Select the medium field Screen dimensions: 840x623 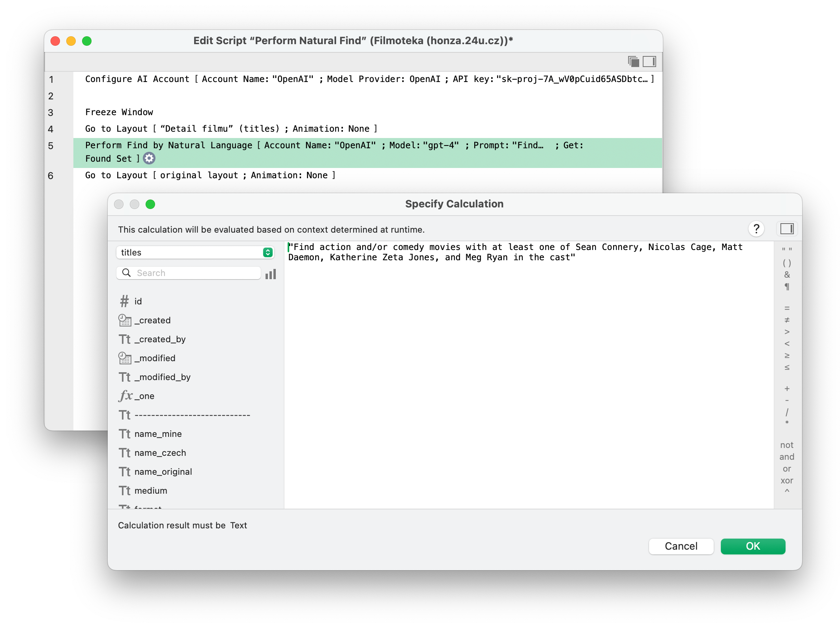pyautogui.click(x=196, y=491)
